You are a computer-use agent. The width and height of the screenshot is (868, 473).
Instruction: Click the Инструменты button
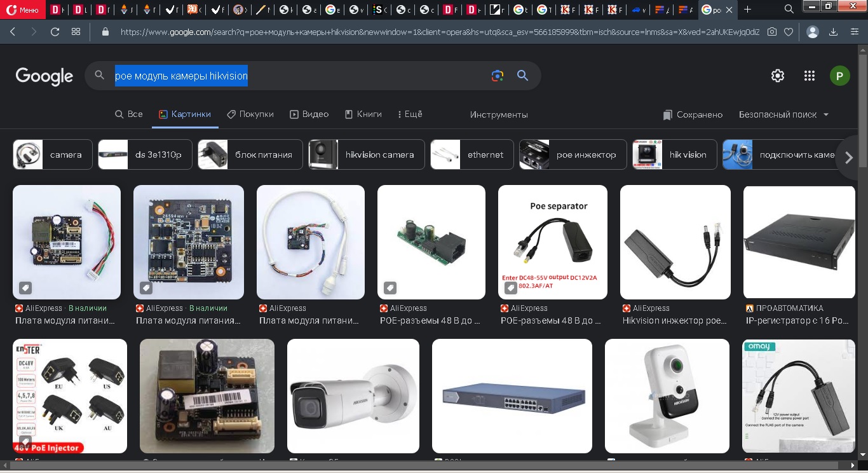coord(499,114)
